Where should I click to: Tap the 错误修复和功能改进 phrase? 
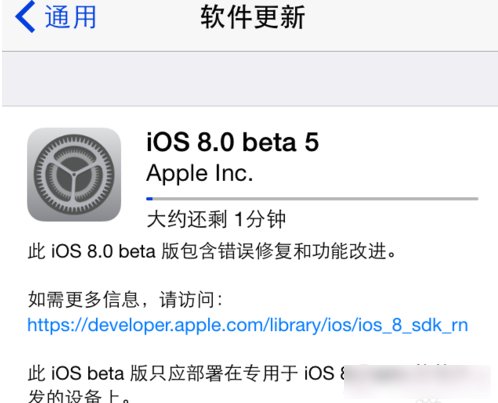[302, 251]
